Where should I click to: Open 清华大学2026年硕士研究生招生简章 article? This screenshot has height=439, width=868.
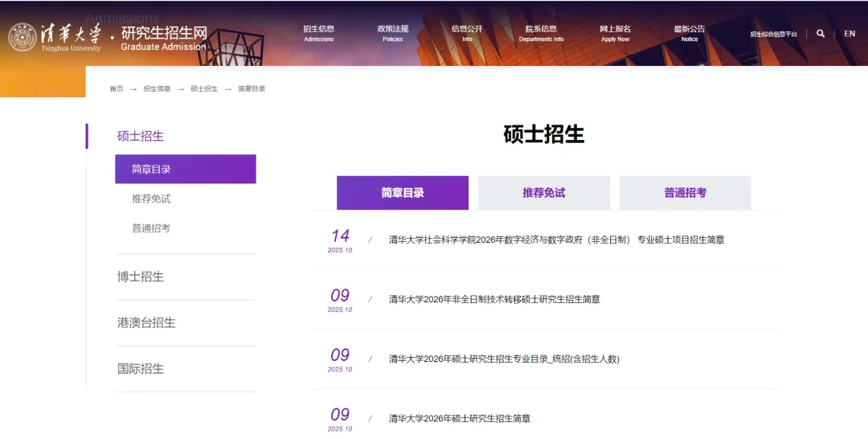coord(460,419)
